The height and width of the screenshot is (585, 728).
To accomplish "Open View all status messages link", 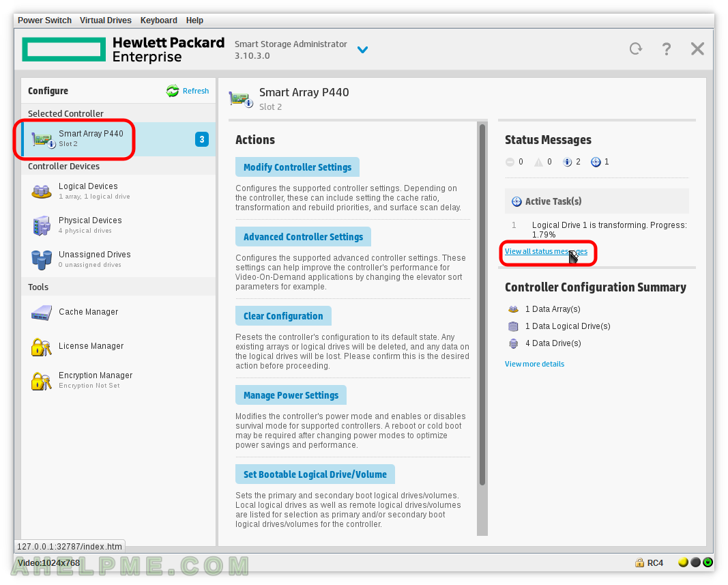I will point(546,251).
